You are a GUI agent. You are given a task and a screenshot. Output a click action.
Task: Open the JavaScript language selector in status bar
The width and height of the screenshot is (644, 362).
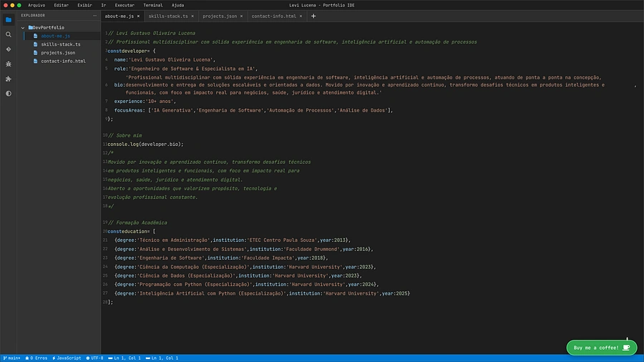pyautogui.click(x=68, y=358)
